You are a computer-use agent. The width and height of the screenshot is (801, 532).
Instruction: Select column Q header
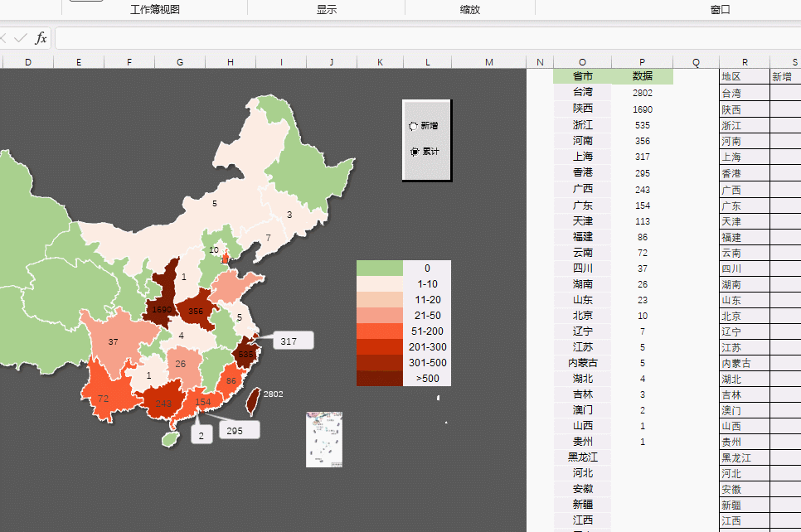point(696,62)
